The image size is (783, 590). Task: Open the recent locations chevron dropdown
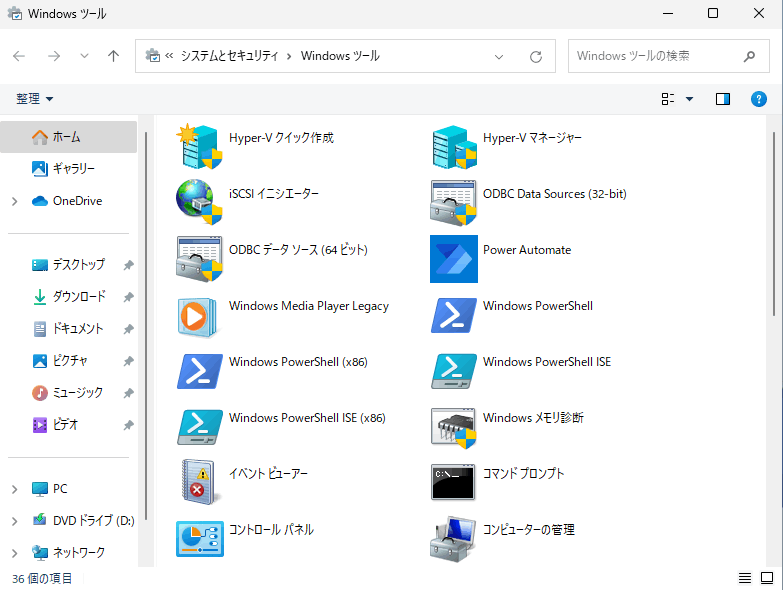84,56
